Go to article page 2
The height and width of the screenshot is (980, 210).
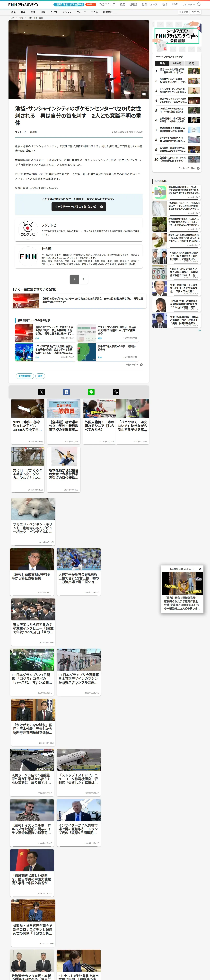point(83,279)
